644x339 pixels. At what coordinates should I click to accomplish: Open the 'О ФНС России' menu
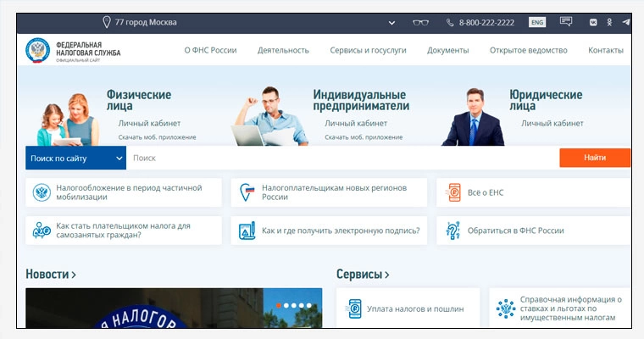pos(210,50)
